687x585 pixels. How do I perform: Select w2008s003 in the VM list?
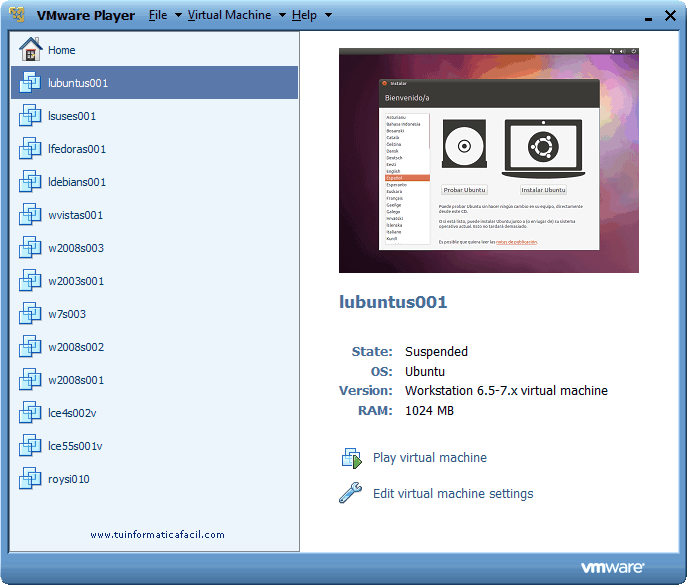(154, 248)
